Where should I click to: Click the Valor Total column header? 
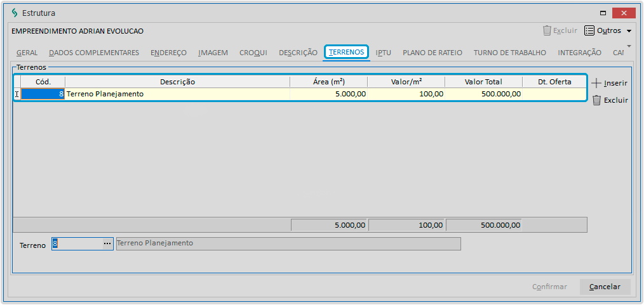[483, 82]
